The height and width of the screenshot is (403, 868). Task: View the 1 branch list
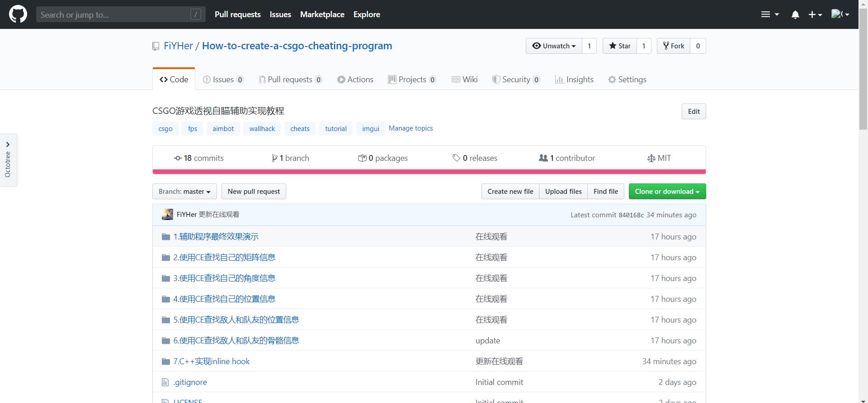290,158
